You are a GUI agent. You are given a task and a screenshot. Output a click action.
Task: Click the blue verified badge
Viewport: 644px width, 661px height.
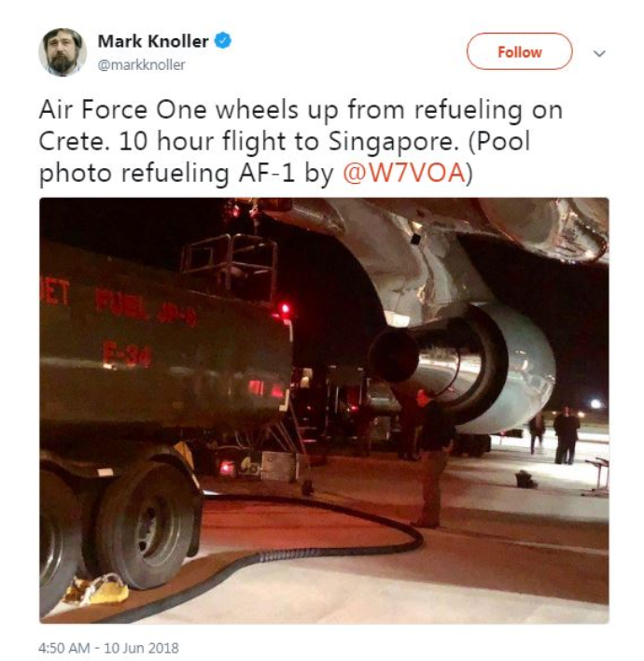[223, 41]
